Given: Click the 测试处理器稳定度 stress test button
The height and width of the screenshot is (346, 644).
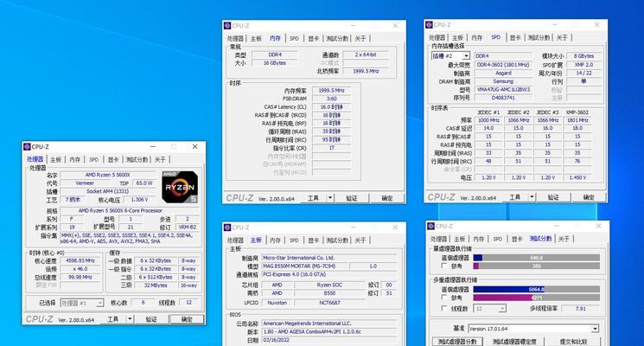Looking at the screenshot, I should [514, 342].
